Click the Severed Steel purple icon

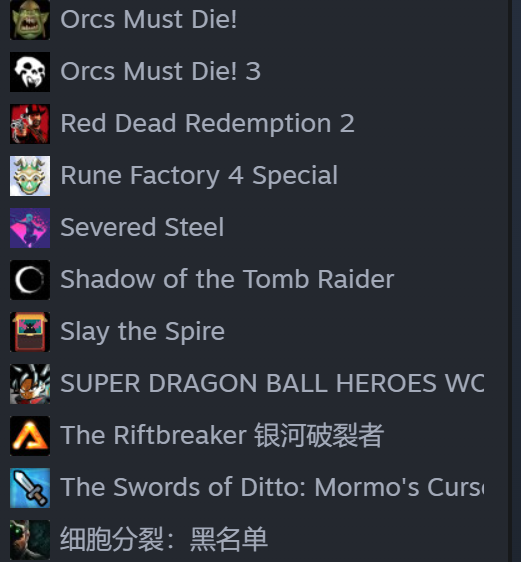[x=30, y=228]
